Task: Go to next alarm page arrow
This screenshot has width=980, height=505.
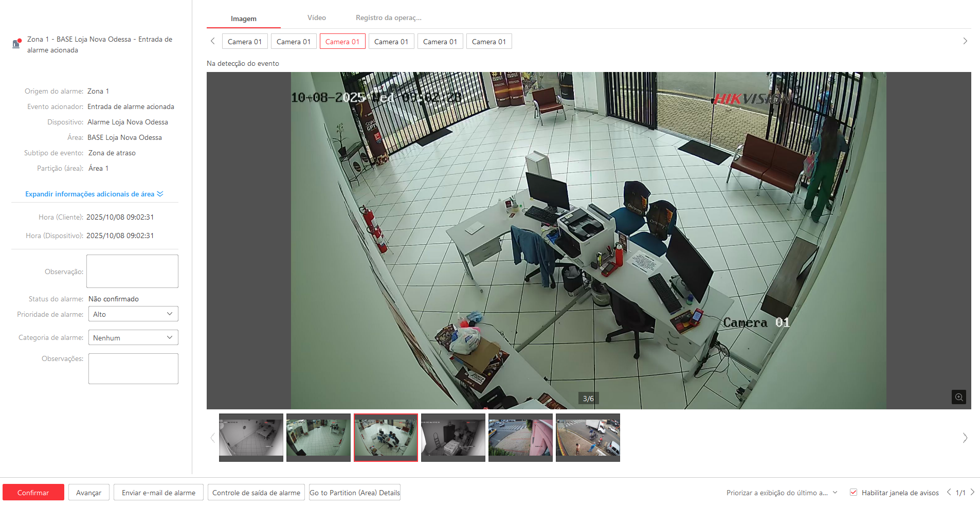Action: (972, 492)
